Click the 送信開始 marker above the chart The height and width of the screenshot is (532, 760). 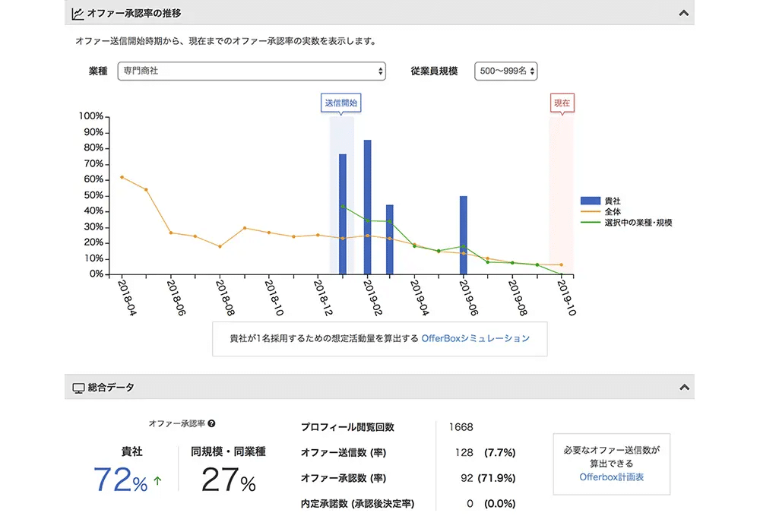[x=340, y=103]
